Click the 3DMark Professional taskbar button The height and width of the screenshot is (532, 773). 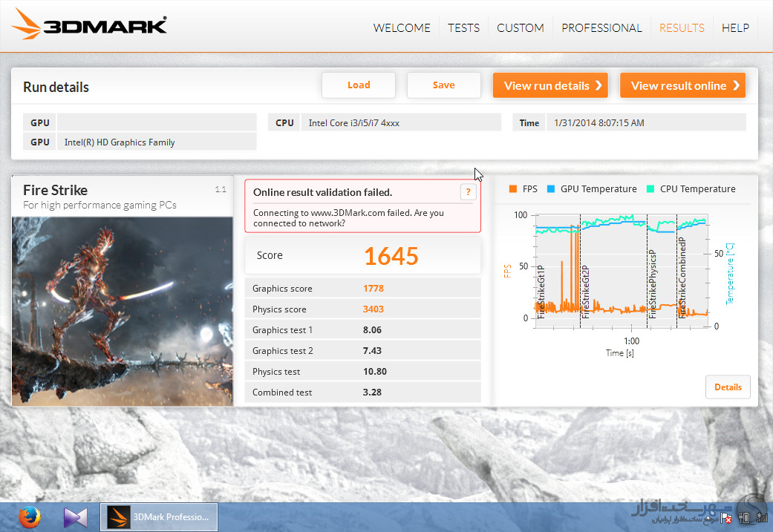pos(160,516)
